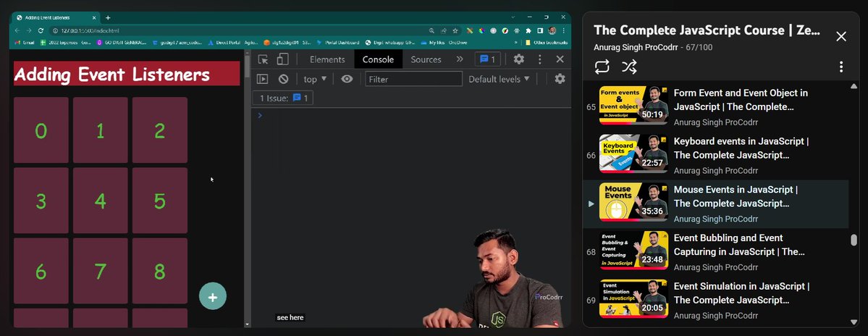
Task: Open DevTools three-dot customize menu
Action: (x=540, y=59)
